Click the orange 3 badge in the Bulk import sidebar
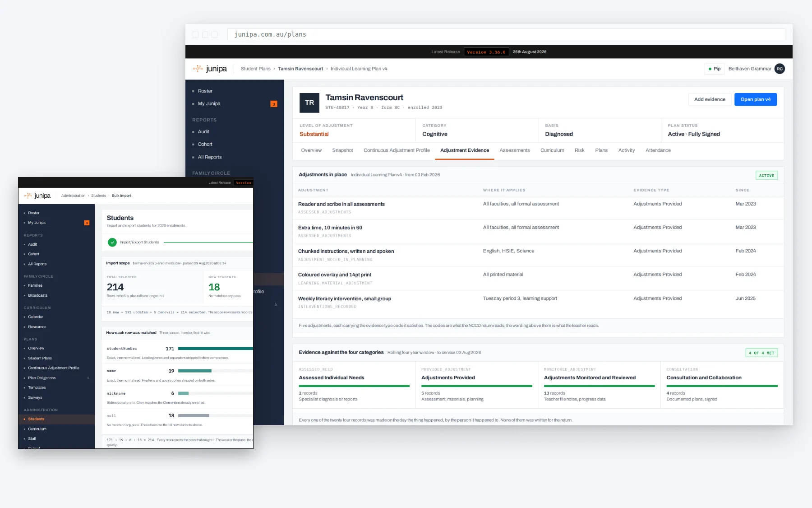 click(x=87, y=223)
